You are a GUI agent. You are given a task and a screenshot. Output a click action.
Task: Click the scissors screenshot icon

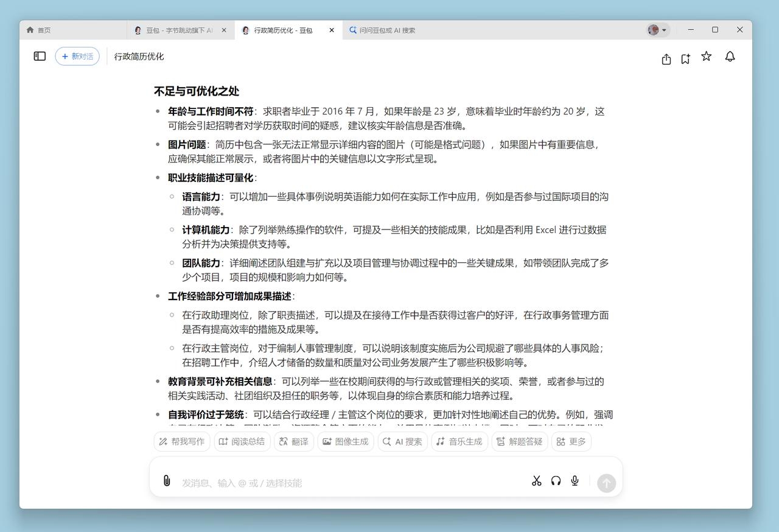coord(536,481)
